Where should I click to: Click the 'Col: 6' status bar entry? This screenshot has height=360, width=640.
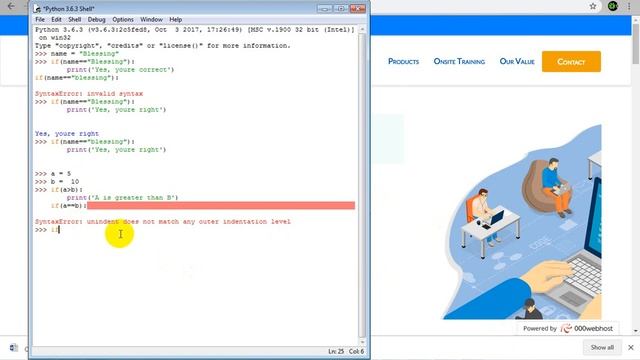click(x=356, y=351)
